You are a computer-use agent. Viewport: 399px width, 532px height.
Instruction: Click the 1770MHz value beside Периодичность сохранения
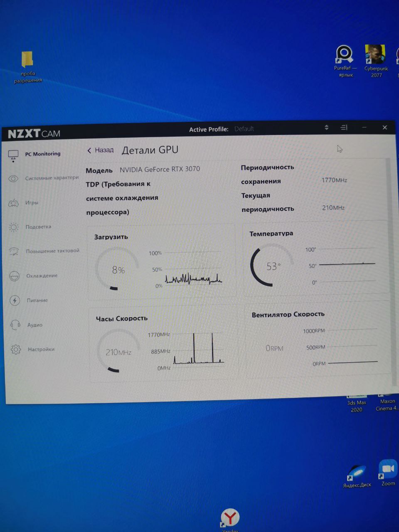[x=334, y=180]
